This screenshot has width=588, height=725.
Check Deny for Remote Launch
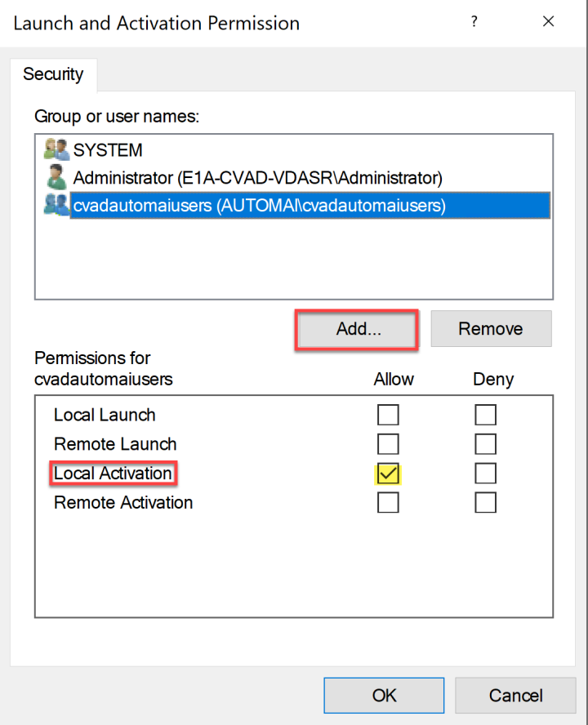pyautogui.click(x=485, y=444)
